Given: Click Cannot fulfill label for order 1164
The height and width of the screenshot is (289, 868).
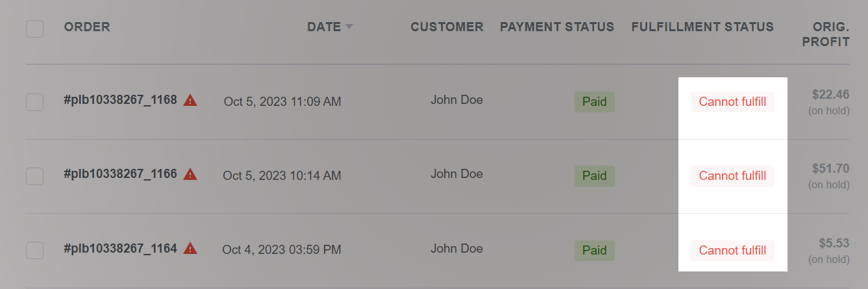Looking at the screenshot, I should [x=732, y=250].
